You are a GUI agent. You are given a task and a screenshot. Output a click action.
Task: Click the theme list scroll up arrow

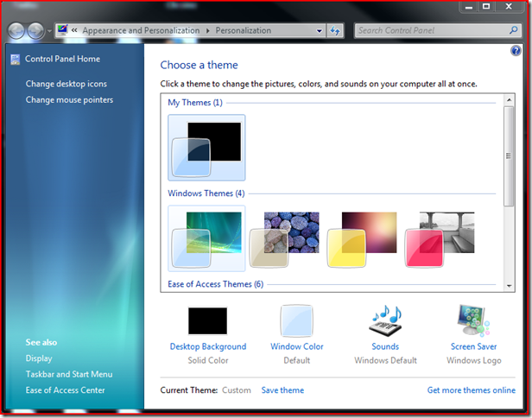coord(509,100)
